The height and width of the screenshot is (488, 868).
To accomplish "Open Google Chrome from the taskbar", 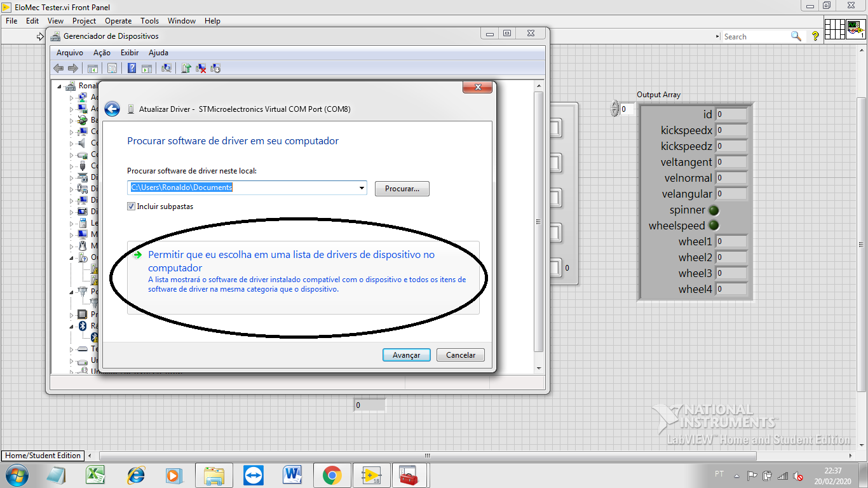I will (x=332, y=475).
